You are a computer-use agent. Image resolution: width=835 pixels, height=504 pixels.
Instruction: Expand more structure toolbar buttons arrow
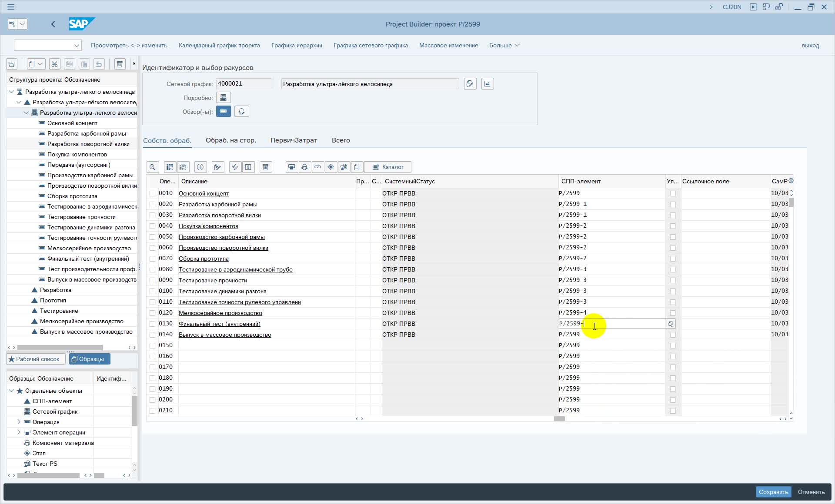(134, 64)
